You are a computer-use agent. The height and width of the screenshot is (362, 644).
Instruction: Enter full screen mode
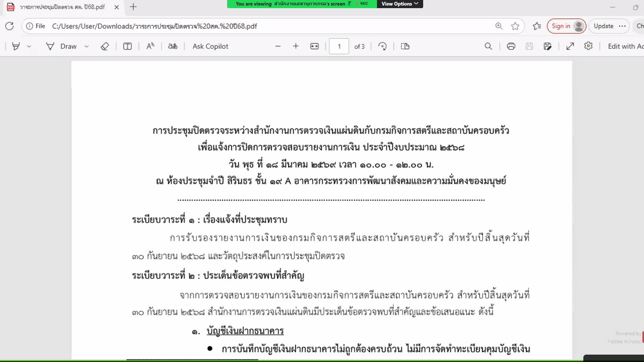point(570,46)
